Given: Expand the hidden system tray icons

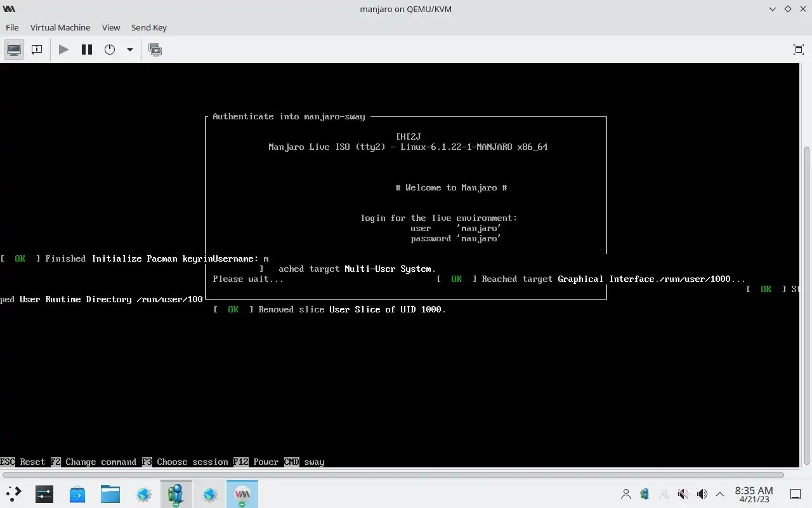Looking at the screenshot, I should tap(720, 493).
